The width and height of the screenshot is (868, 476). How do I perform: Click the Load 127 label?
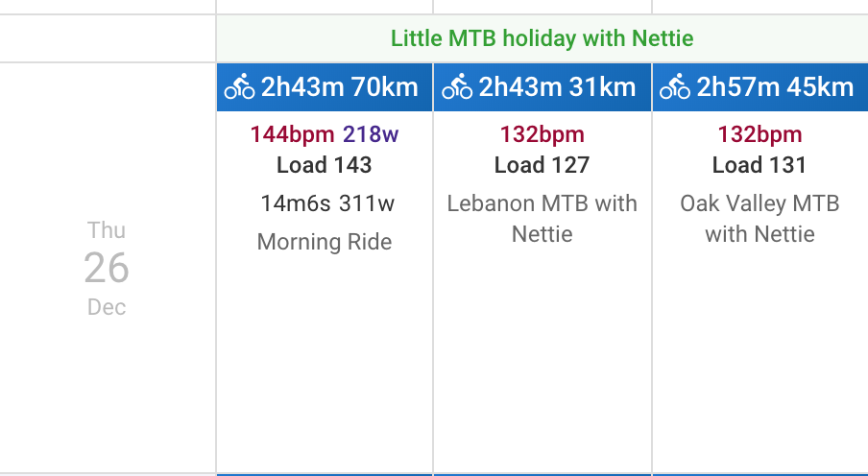(542, 165)
